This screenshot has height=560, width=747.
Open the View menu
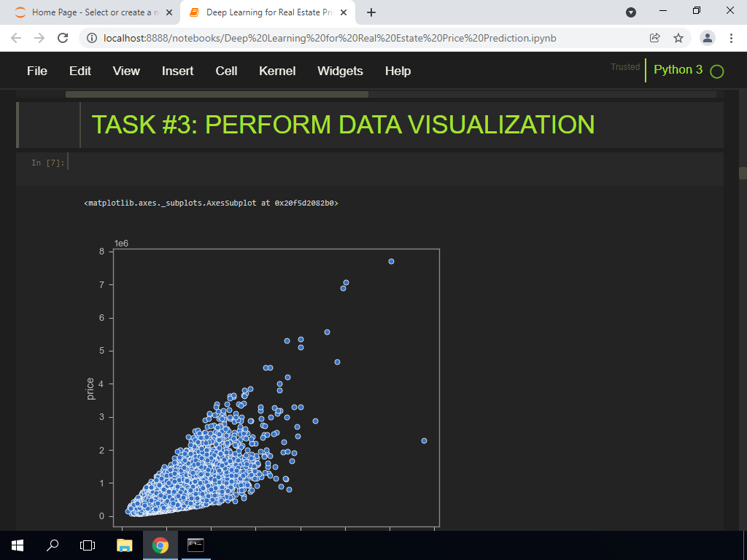126,71
